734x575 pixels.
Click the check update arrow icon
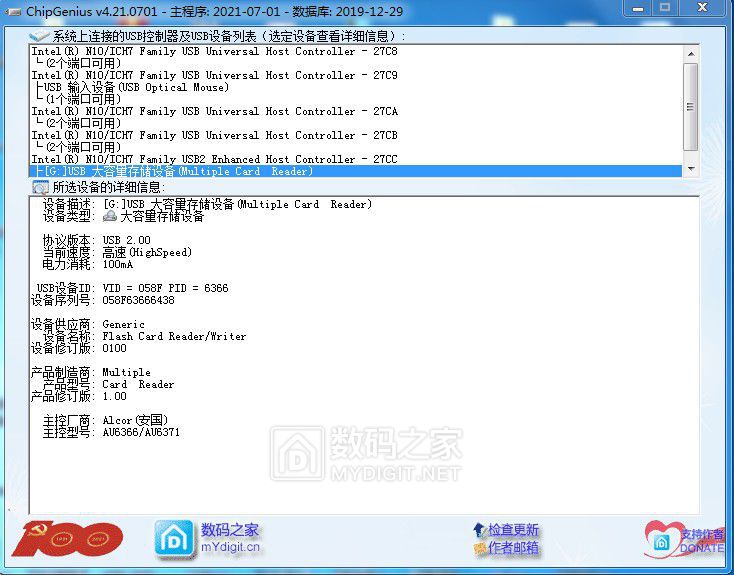(479, 530)
